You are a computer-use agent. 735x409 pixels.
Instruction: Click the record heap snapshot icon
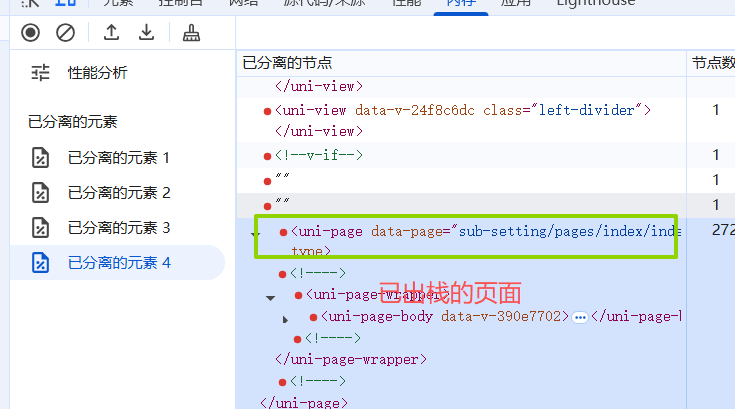[x=31, y=33]
